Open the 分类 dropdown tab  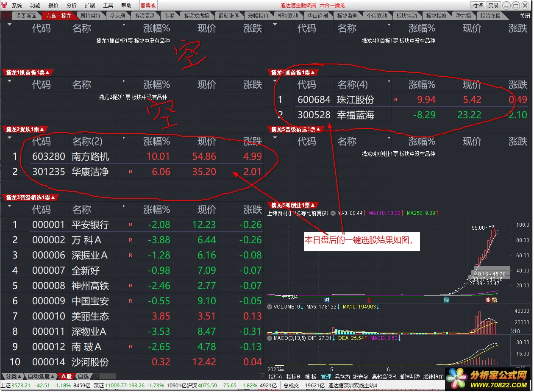[x=13, y=376]
